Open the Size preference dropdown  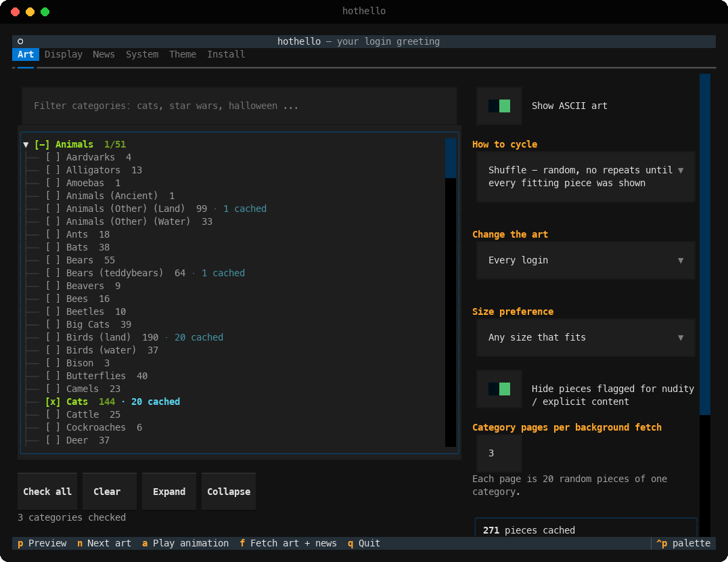tap(585, 337)
